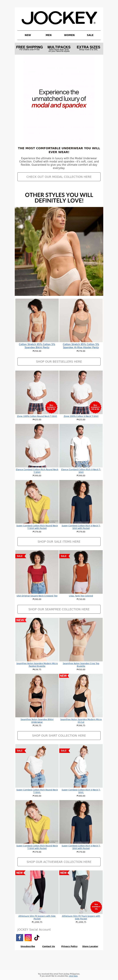118x980 pixels.
Task: Click CHECK OUT OUR MODAL COLLECTION HERE button
Action: click(x=59, y=176)
